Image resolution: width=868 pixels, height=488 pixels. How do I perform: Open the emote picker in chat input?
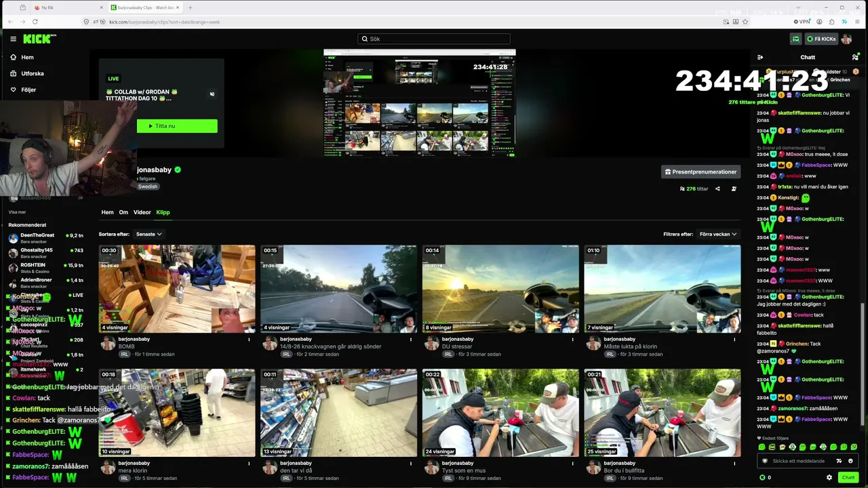click(x=850, y=461)
